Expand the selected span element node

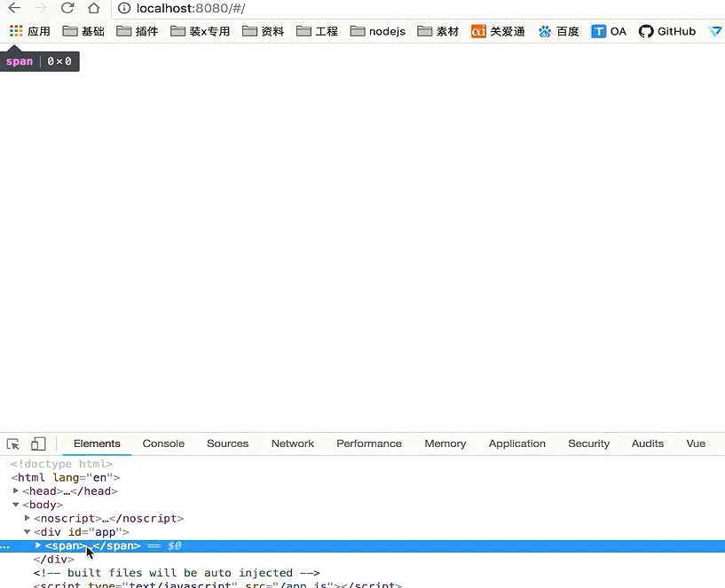38,545
